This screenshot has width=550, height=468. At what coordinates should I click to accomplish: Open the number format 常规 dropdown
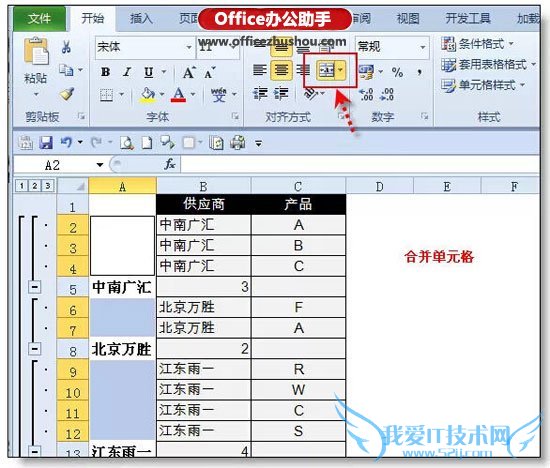click(423, 47)
